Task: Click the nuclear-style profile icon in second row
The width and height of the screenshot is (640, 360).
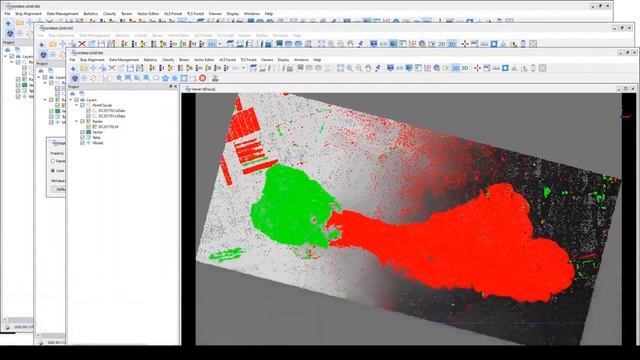Action: [x=75, y=78]
